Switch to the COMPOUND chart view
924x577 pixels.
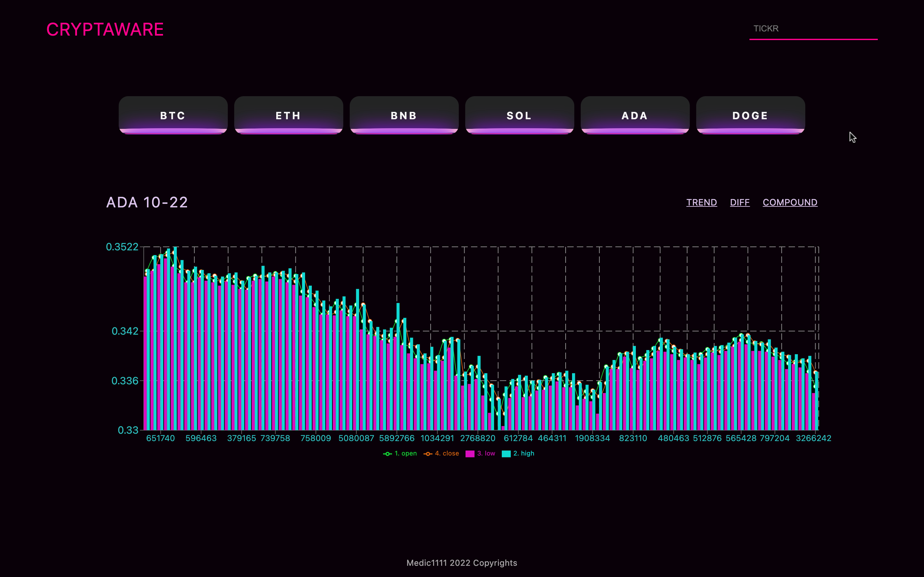[790, 202]
